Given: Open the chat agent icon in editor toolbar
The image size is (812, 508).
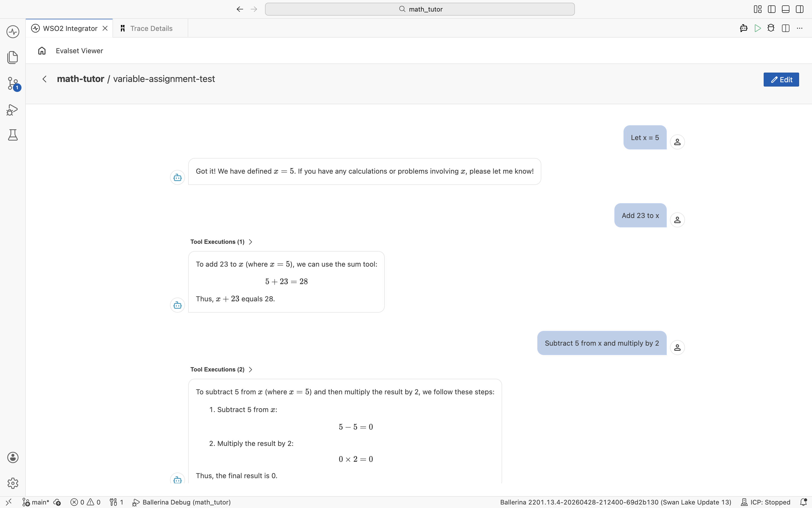Looking at the screenshot, I should (744, 28).
